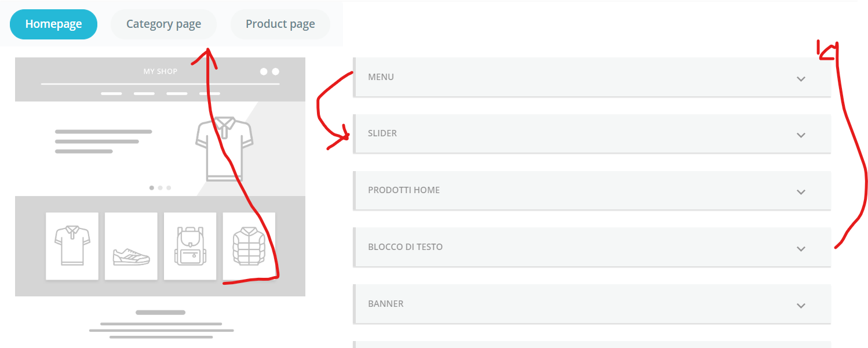This screenshot has height=348, width=868.
Task: Select the Product page tab
Action: point(280,24)
